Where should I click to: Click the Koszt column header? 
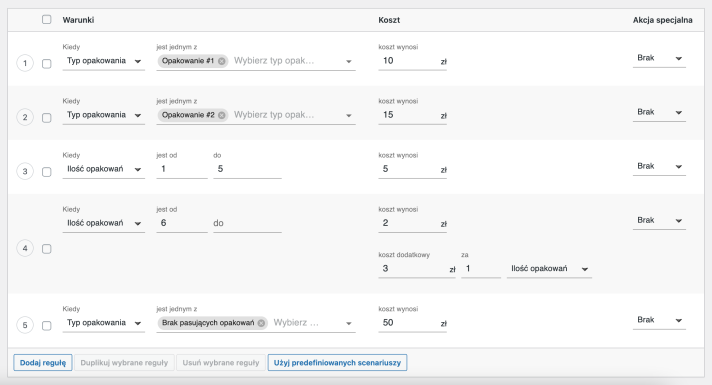(389, 20)
